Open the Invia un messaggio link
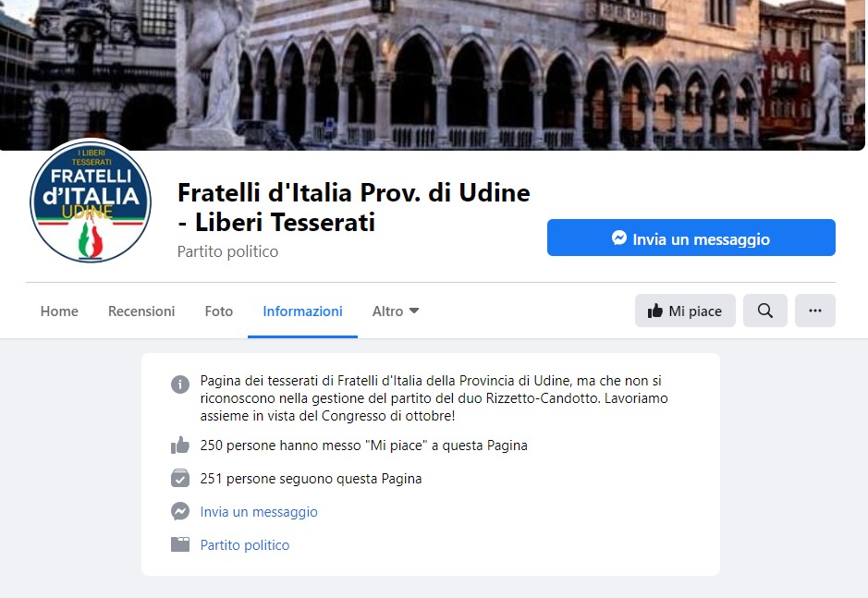This screenshot has height=598, width=868. tap(259, 512)
